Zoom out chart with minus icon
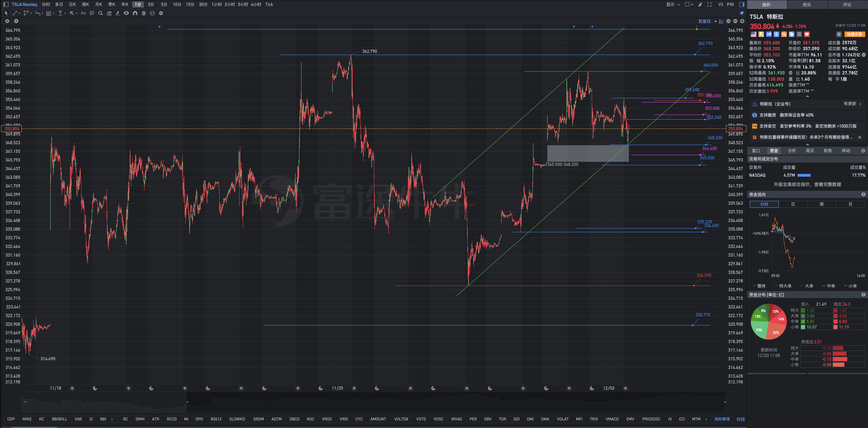 point(735,21)
